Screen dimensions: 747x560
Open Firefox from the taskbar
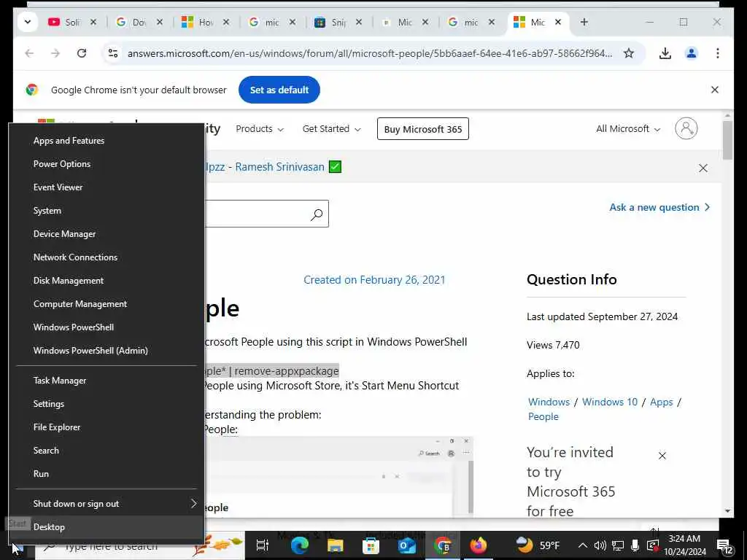coord(479,545)
